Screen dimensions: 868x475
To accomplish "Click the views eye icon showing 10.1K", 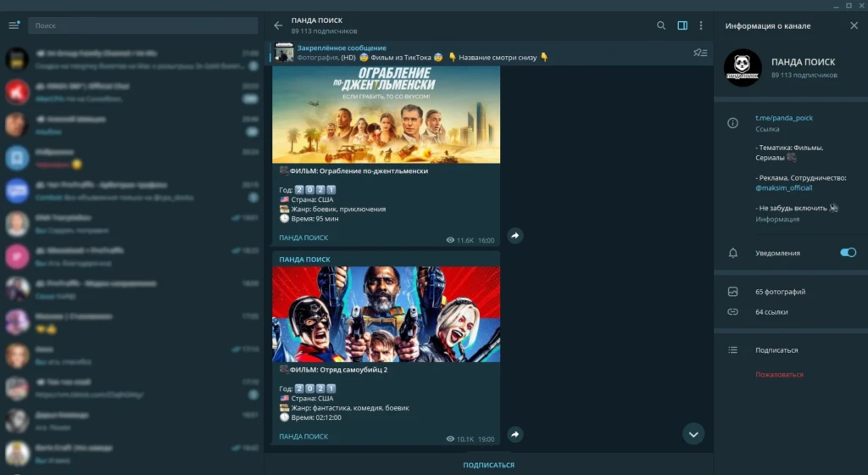I will click(450, 439).
